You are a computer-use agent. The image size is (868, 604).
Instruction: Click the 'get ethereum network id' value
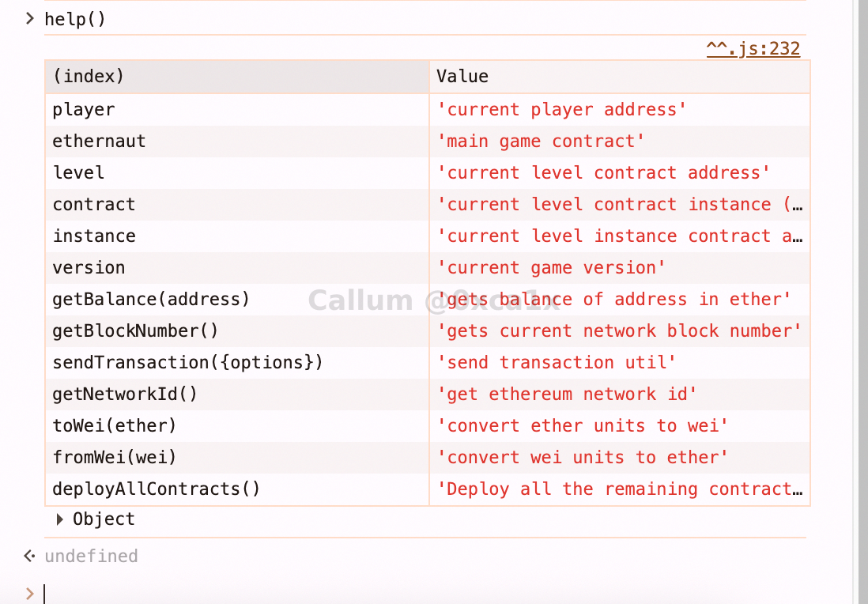click(x=567, y=394)
